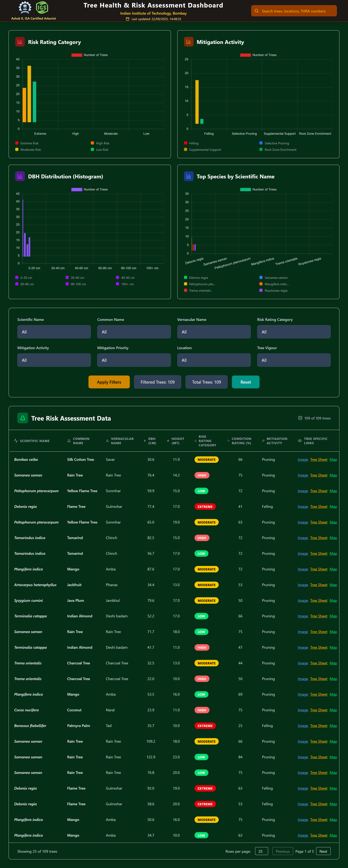The image size is (348, 868).
Task: Click the icon in Vernacular Name header
Action: click(107, 441)
